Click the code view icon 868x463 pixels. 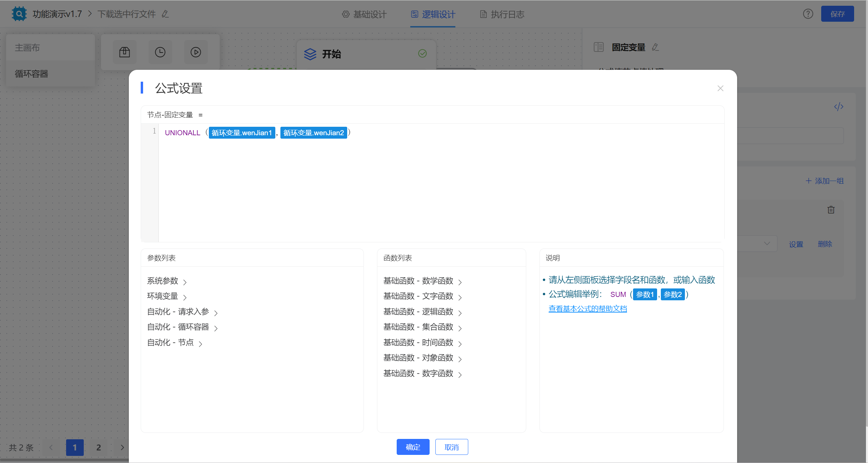click(839, 107)
